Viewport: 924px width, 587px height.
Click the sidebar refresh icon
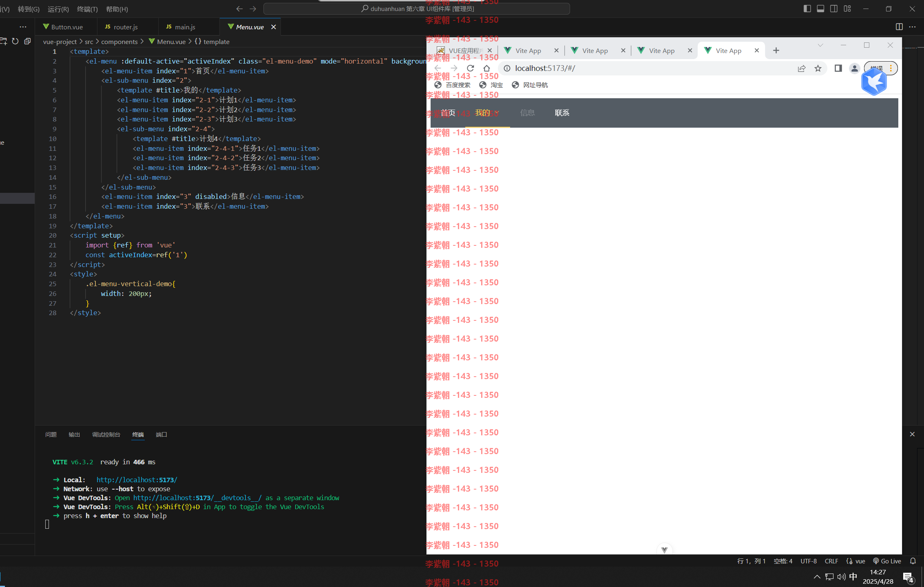tap(15, 41)
